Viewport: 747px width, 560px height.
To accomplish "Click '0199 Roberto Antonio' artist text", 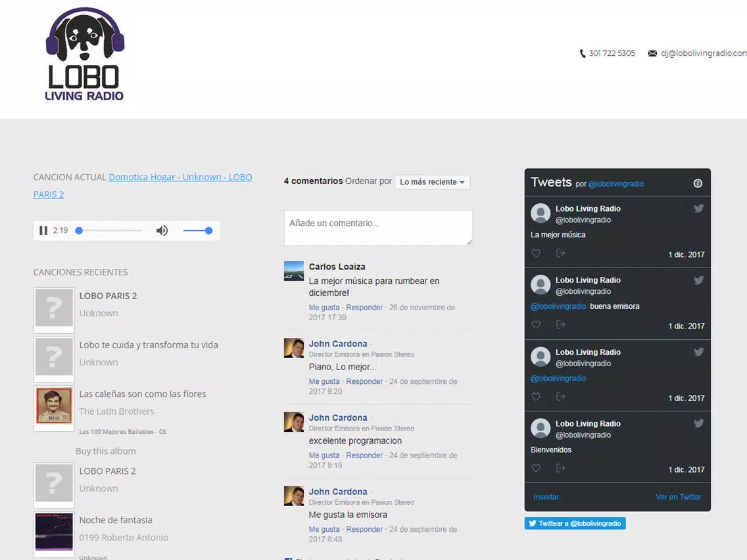I will [124, 538].
